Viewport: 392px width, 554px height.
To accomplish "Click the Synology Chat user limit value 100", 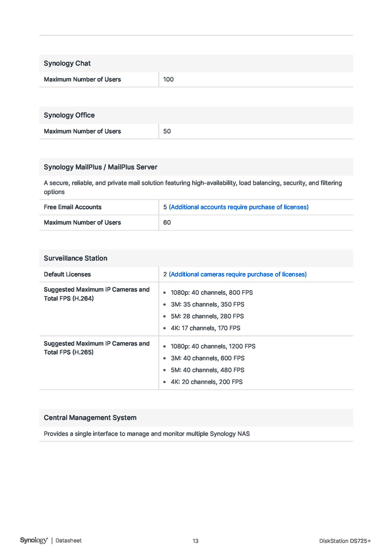I will pos(168,79).
